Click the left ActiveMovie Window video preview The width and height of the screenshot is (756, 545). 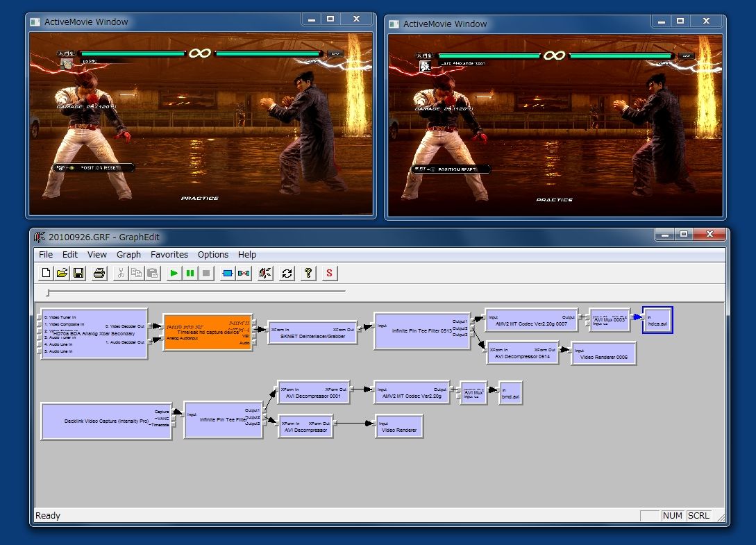click(201, 124)
